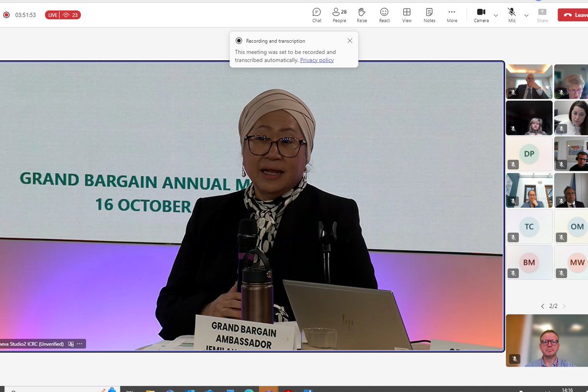Open the View layout options
The width and height of the screenshot is (588, 392).
pos(407,15)
